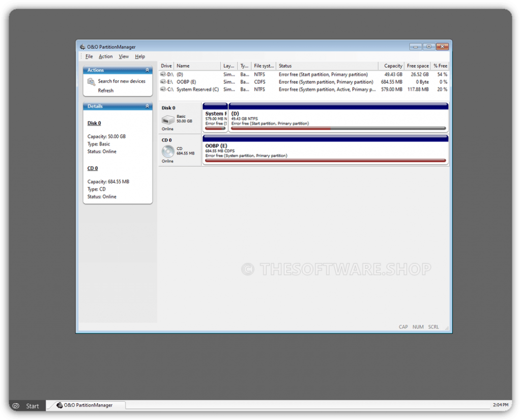Select the OOBP (E) partition block
521x420 pixels.
tap(325, 150)
